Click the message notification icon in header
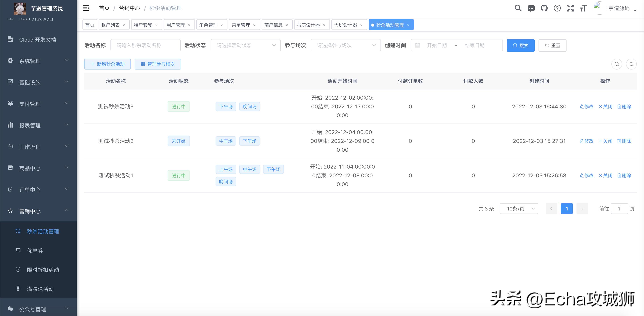This screenshot has height=316, width=644. [x=531, y=8]
